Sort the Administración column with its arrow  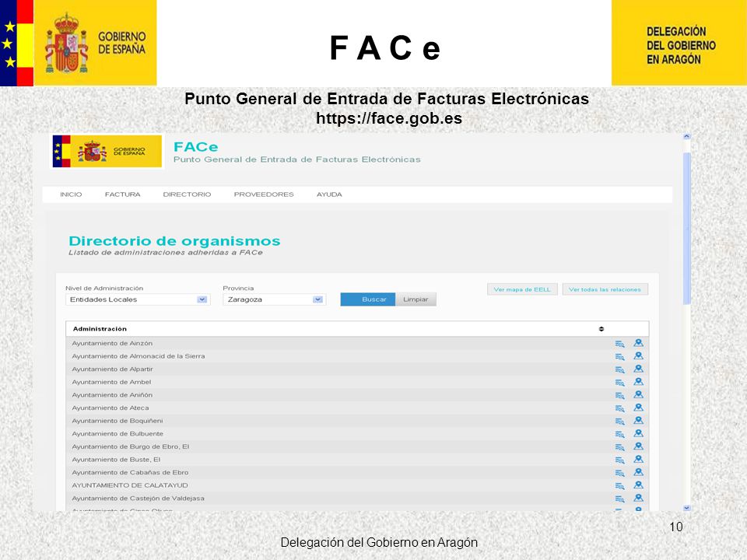(x=601, y=329)
